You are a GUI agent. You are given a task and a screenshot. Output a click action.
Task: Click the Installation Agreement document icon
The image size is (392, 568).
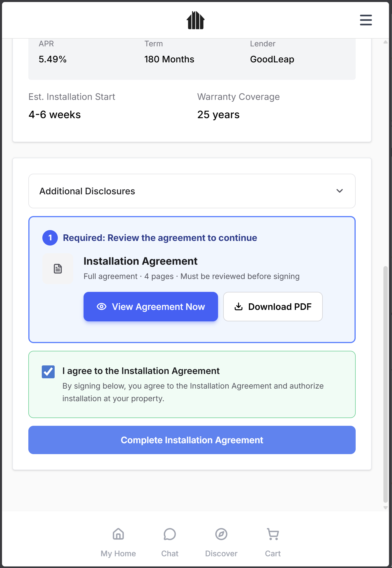point(58,269)
